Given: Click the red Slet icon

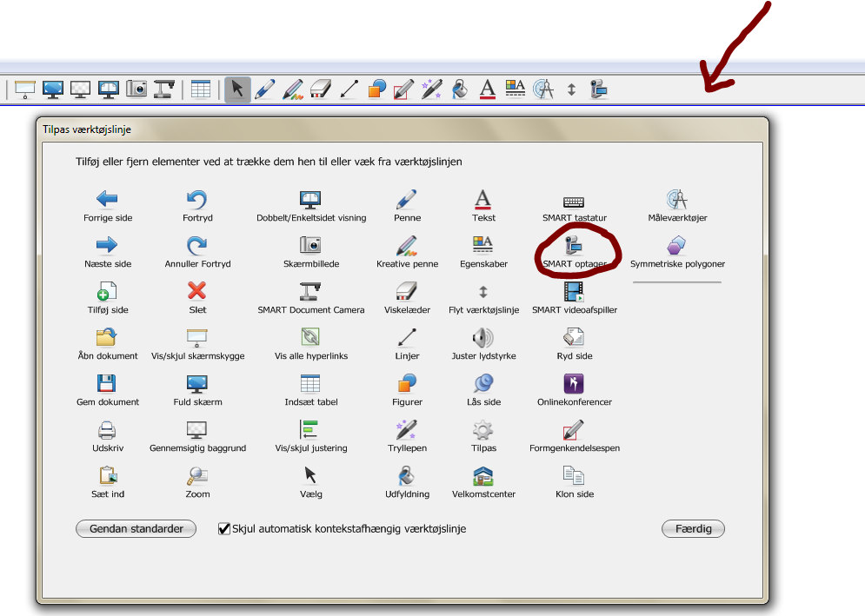Looking at the screenshot, I should click(197, 291).
